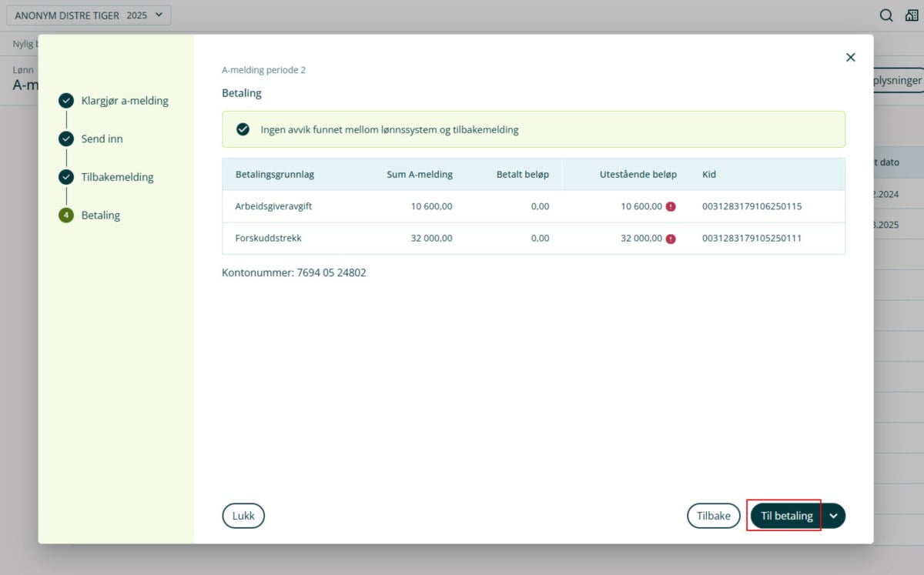924x575 pixels.
Task: Click the Tilbake button
Action: (713, 516)
